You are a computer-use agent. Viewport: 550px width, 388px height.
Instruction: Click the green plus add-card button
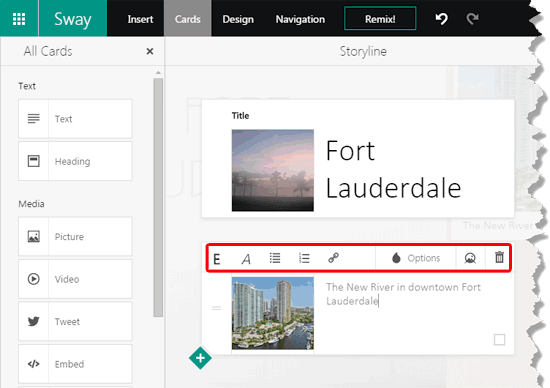[200, 358]
